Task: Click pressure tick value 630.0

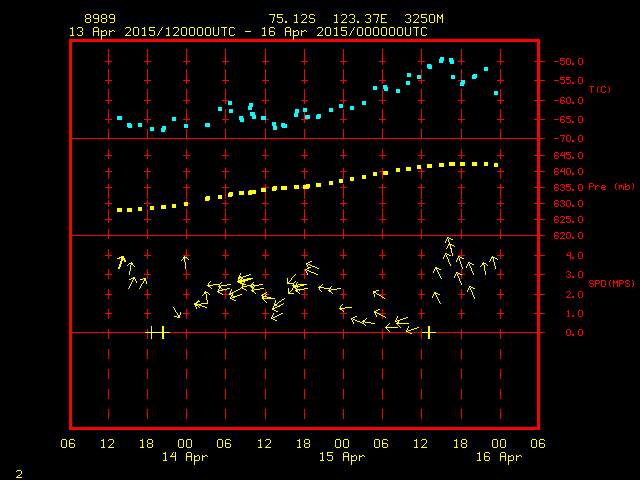Action: 568,204
